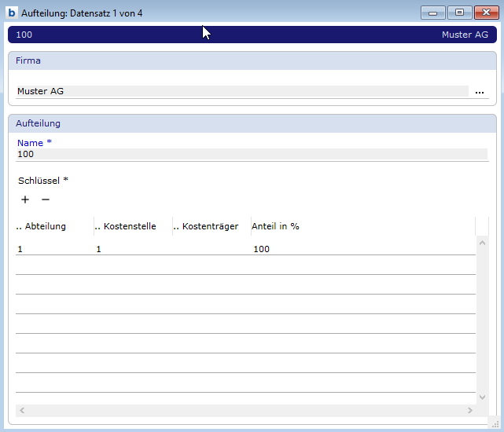Click the 'Anteil in %' column header
This screenshot has width=504, height=432.
[276, 226]
